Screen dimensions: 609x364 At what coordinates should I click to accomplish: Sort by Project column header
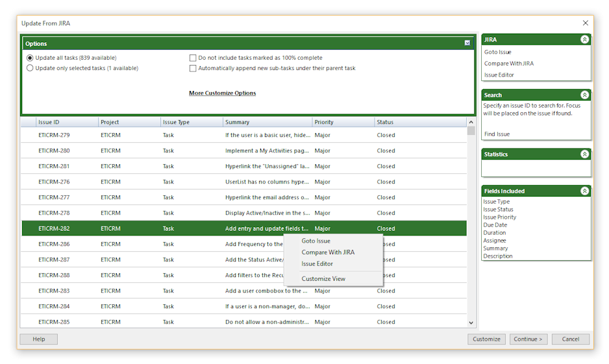point(129,122)
